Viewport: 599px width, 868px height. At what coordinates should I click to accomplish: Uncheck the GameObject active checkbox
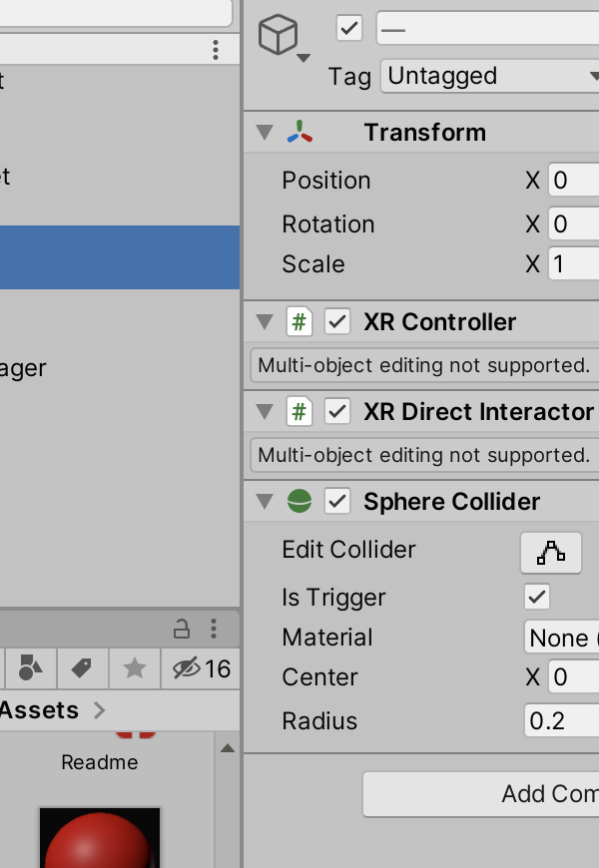point(349,28)
